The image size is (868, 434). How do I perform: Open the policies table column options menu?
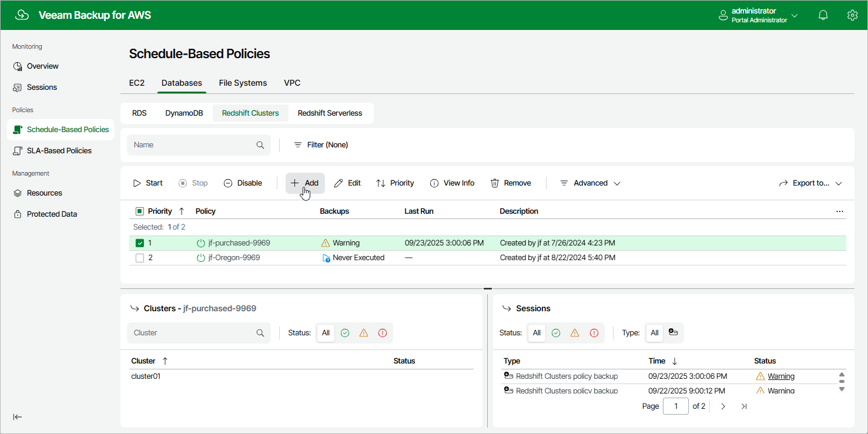(x=839, y=211)
